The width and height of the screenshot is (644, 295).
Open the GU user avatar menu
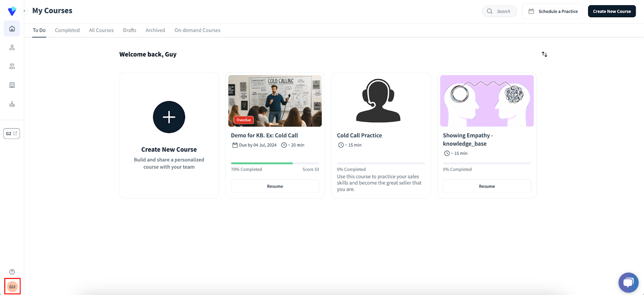tap(12, 287)
